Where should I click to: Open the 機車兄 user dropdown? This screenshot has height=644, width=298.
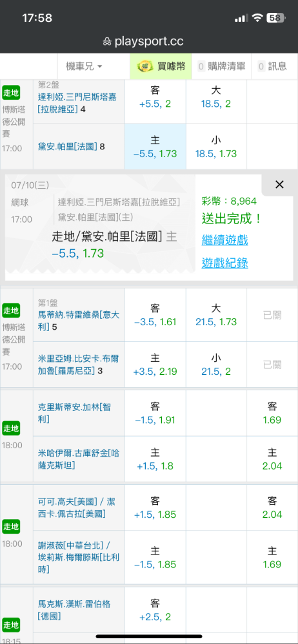[84, 66]
